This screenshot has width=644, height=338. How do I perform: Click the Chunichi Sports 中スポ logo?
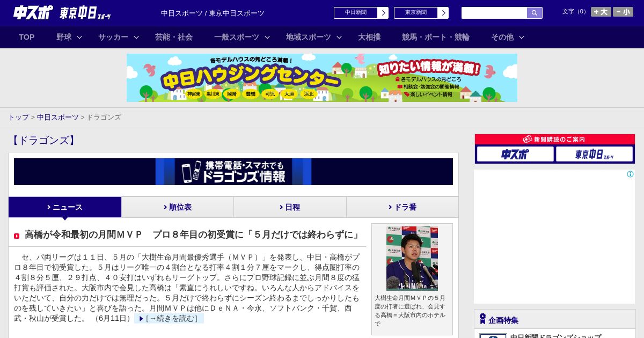pyautogui.click(x=33, y=12)
